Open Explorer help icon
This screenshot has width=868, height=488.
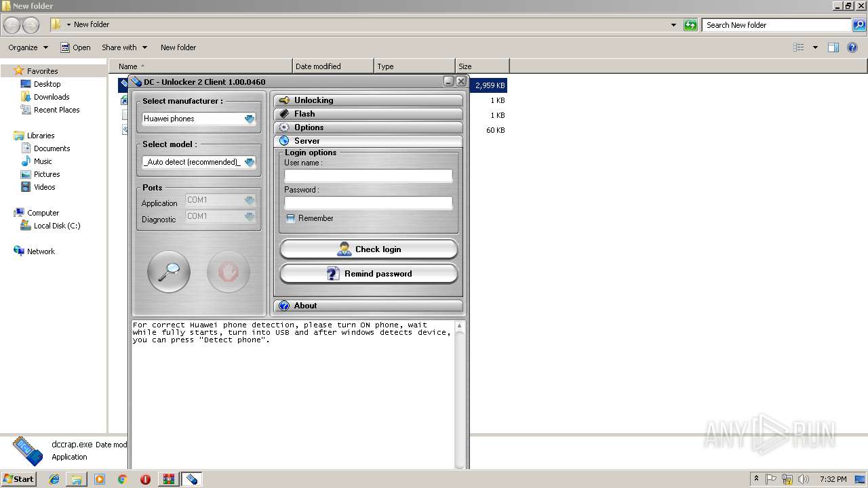tap(852, 47)
